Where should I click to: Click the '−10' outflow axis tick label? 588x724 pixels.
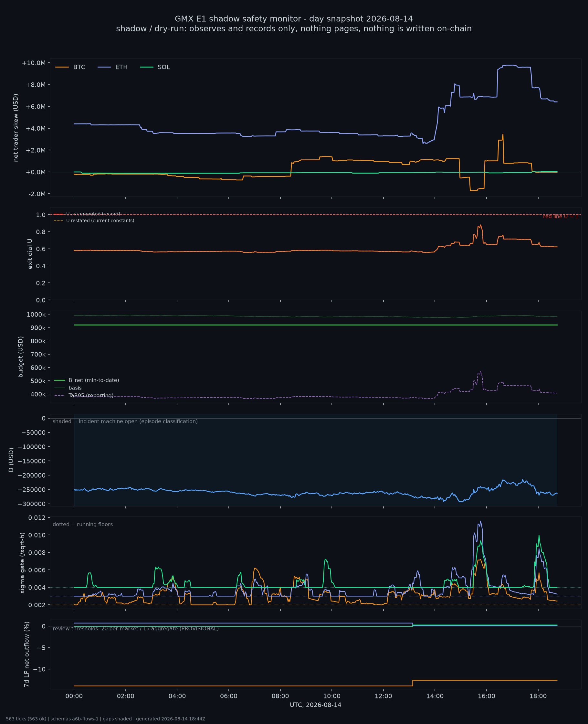39,669
